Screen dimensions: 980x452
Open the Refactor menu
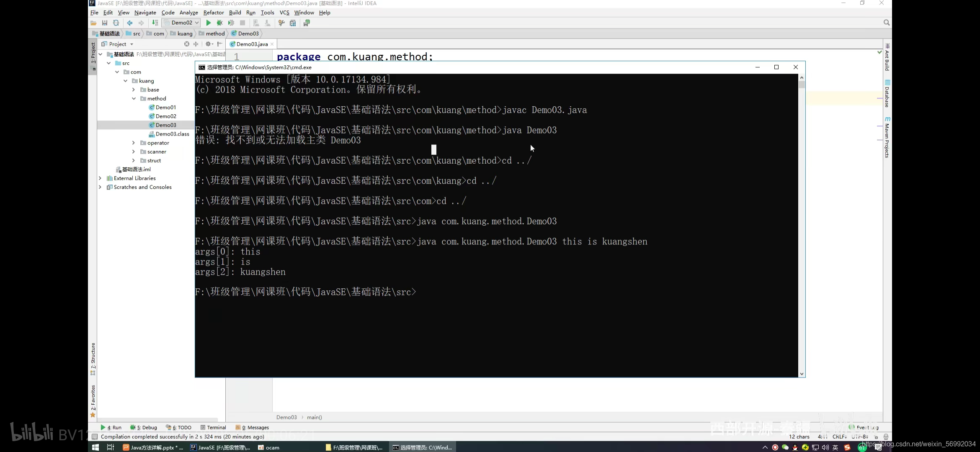(x=214, y=13)
